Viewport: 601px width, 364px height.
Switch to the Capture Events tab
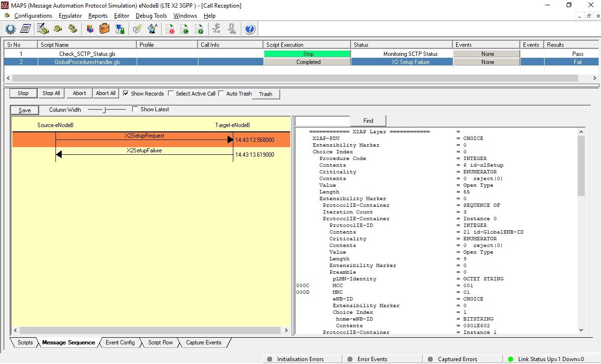(203, 343)
